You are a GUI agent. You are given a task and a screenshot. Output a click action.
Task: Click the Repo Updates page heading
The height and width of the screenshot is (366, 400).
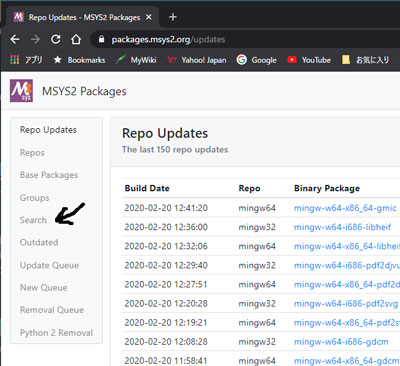pos(165,133)
